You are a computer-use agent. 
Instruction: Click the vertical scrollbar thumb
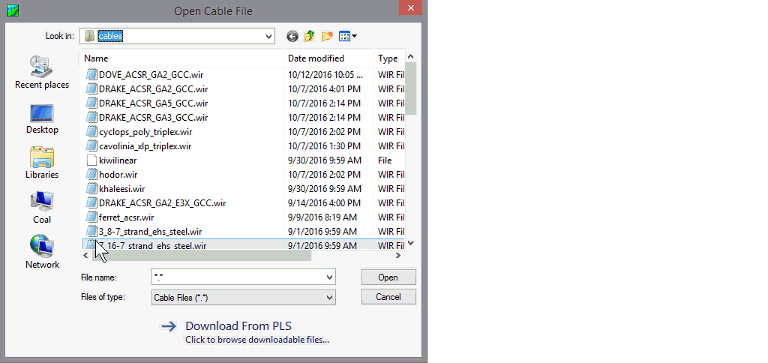pyautogui.click(x=411, y=88)
